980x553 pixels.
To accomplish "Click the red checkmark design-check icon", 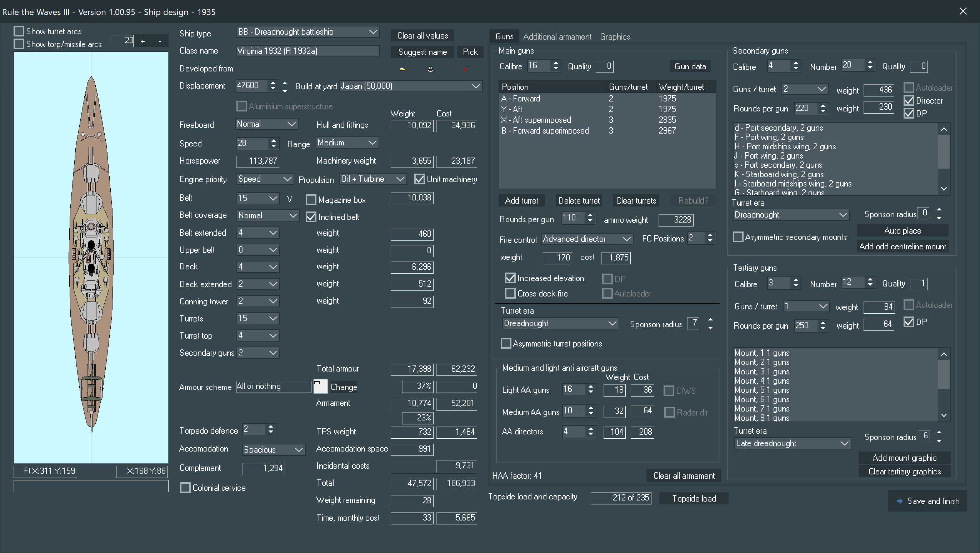I will click(465, 69).
